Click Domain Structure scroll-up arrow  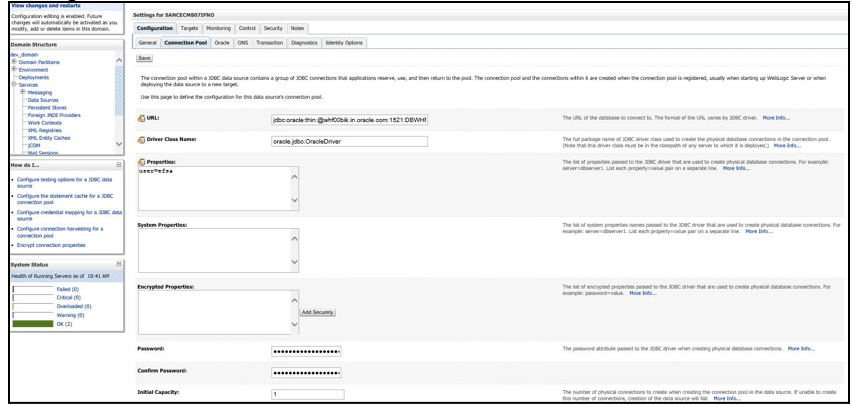point(119,60)
